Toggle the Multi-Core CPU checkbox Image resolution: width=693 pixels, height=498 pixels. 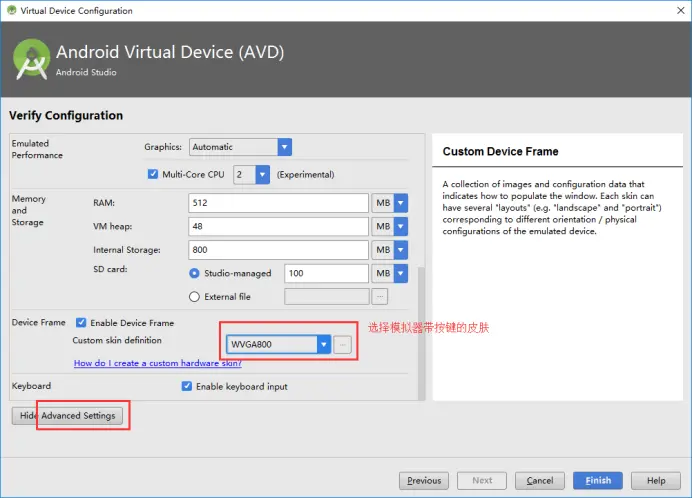point(152,174)
